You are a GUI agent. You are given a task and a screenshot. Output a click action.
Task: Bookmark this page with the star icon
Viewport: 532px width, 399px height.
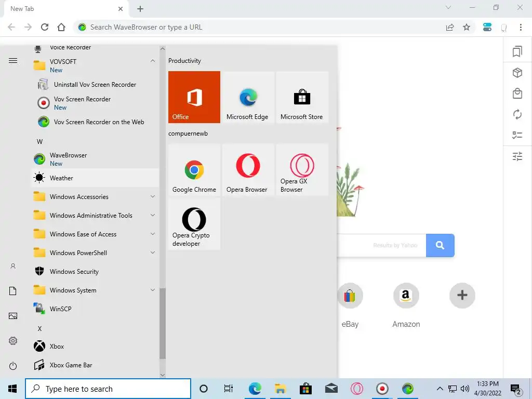[467, 27]
